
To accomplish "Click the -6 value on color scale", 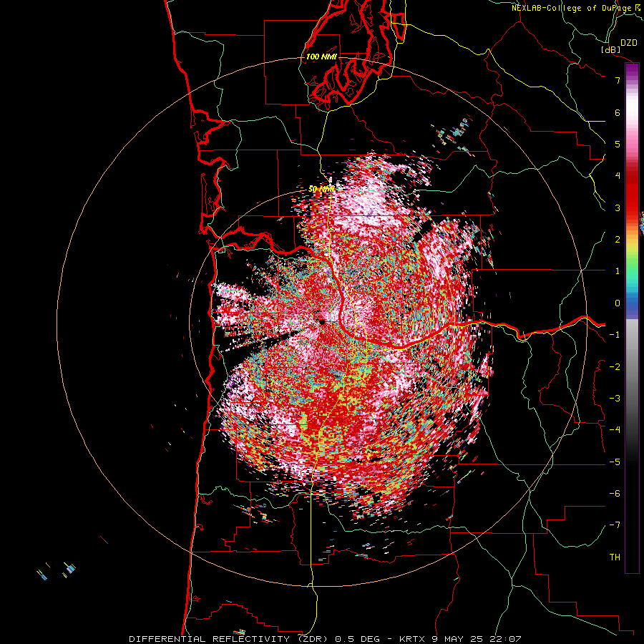I will 615,494.
